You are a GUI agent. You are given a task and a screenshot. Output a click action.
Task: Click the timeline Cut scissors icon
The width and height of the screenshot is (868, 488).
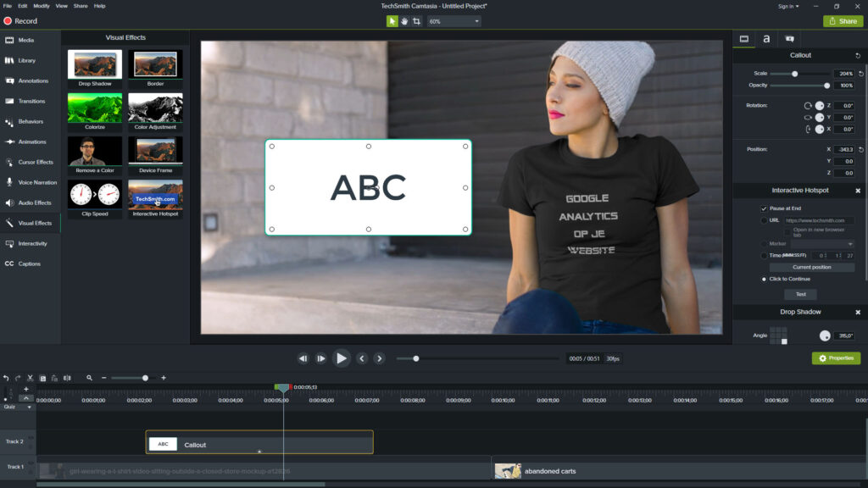(31, 378)
